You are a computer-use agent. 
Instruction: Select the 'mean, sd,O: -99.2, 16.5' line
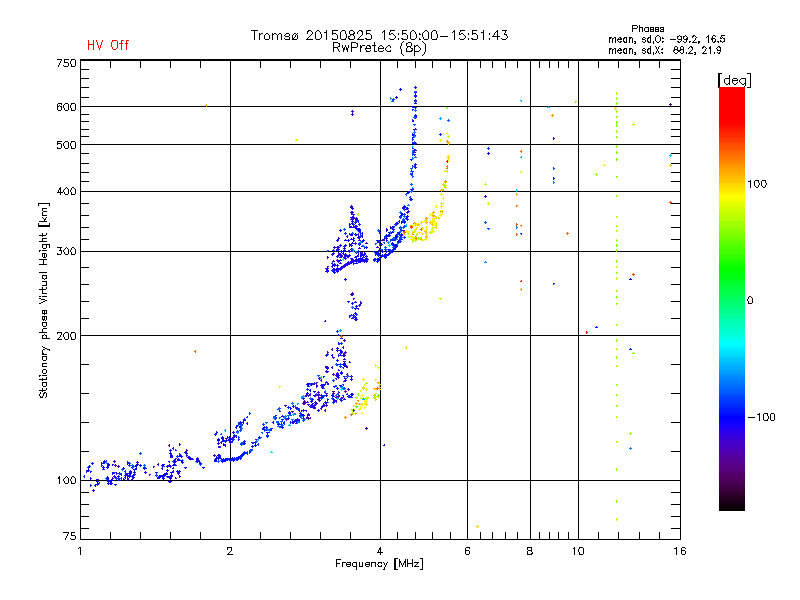(666, 39)
